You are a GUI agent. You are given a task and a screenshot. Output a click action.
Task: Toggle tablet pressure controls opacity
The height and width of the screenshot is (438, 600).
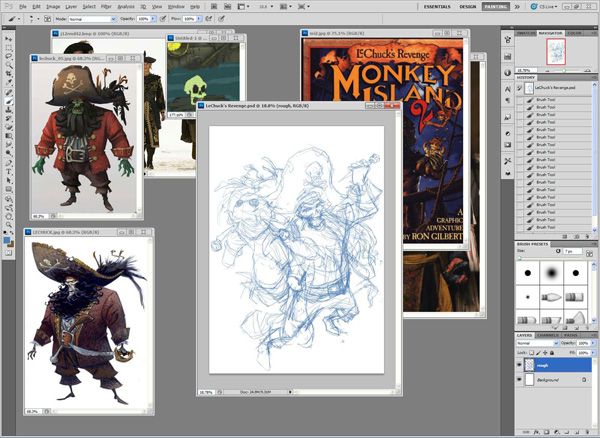[x=163, y=18]
